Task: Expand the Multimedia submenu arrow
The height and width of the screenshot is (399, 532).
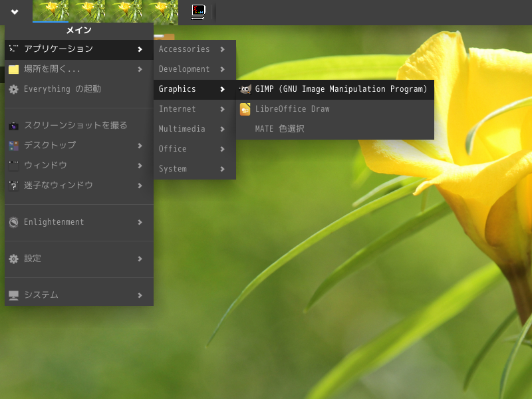Action: (x=222, y=129)
